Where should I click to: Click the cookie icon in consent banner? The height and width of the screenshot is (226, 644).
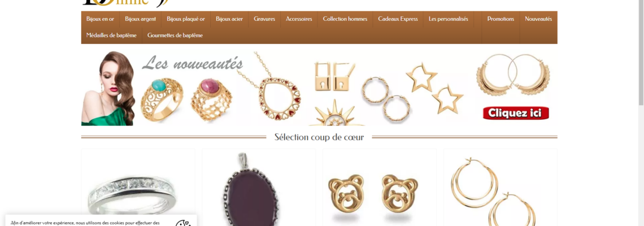pos(183,223)
